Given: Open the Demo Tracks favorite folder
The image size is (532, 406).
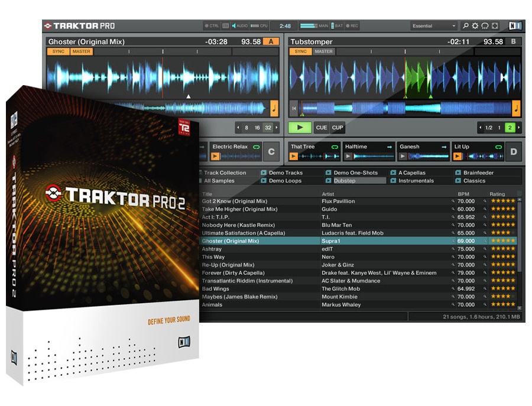Looking at the screenshot, I should click(x=282, y=173).
